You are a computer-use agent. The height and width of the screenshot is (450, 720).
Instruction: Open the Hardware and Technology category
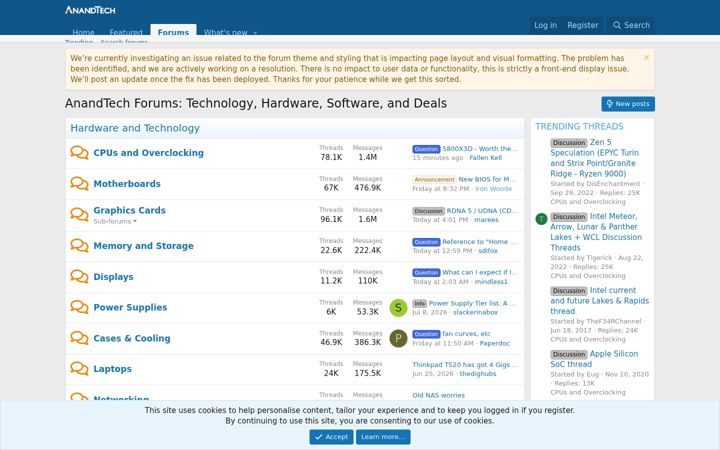135,128
